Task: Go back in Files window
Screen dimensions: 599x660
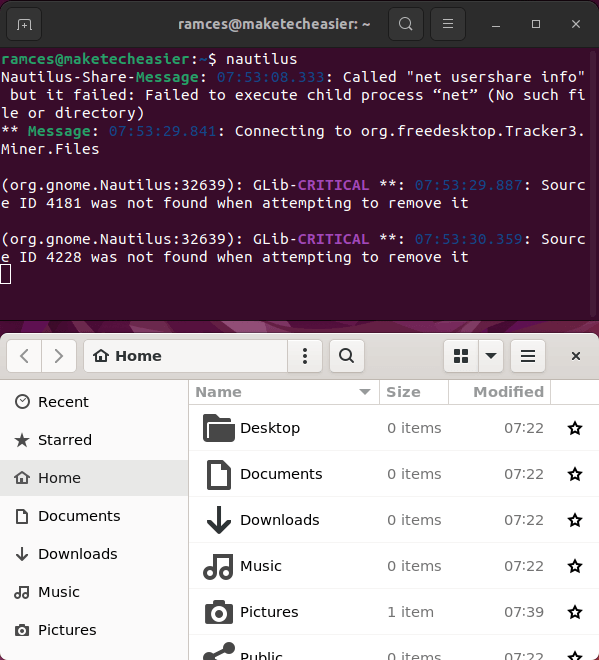Action: (24, 356)
